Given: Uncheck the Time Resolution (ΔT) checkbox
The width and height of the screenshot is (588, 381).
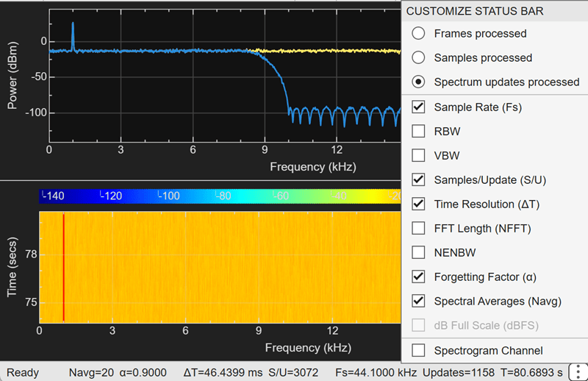Looking at the screenshot, I should 418,204.
